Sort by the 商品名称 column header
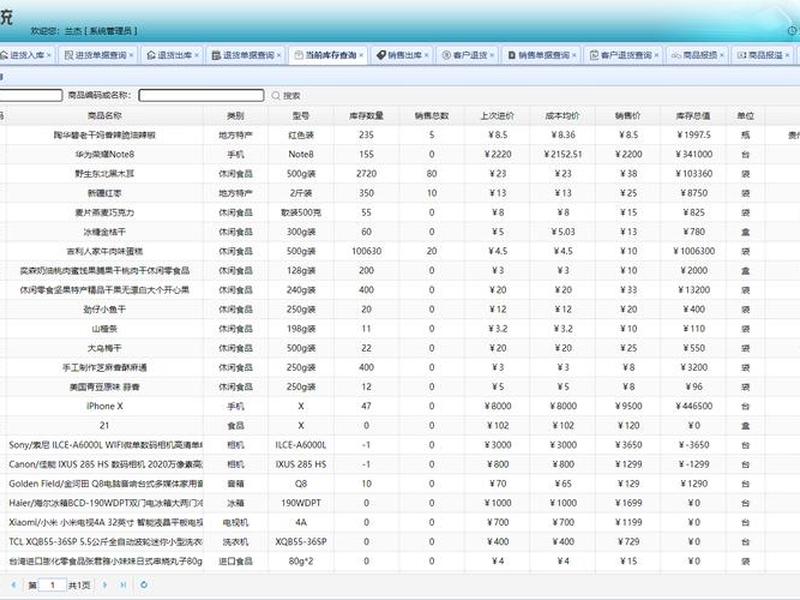The image size is (800, 600). click(105, 116)
